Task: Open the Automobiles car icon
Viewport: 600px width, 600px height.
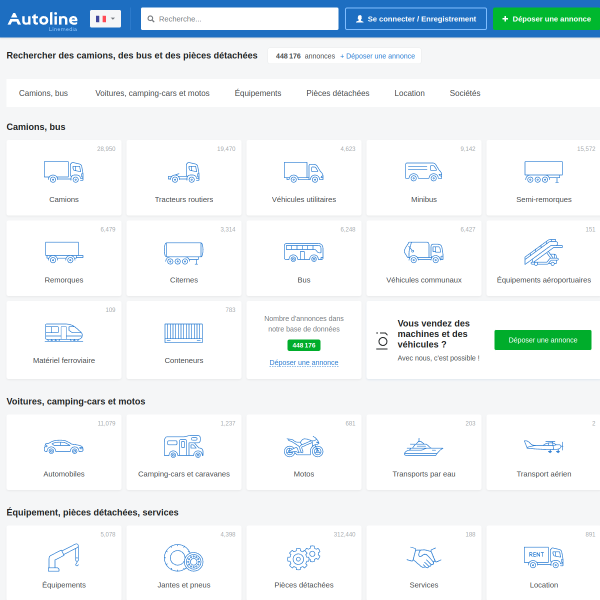Action: 64,447
